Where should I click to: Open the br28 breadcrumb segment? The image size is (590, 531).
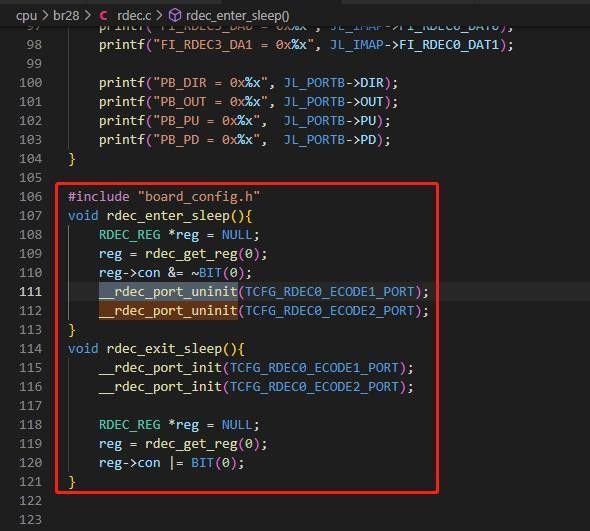pos(66,16)
